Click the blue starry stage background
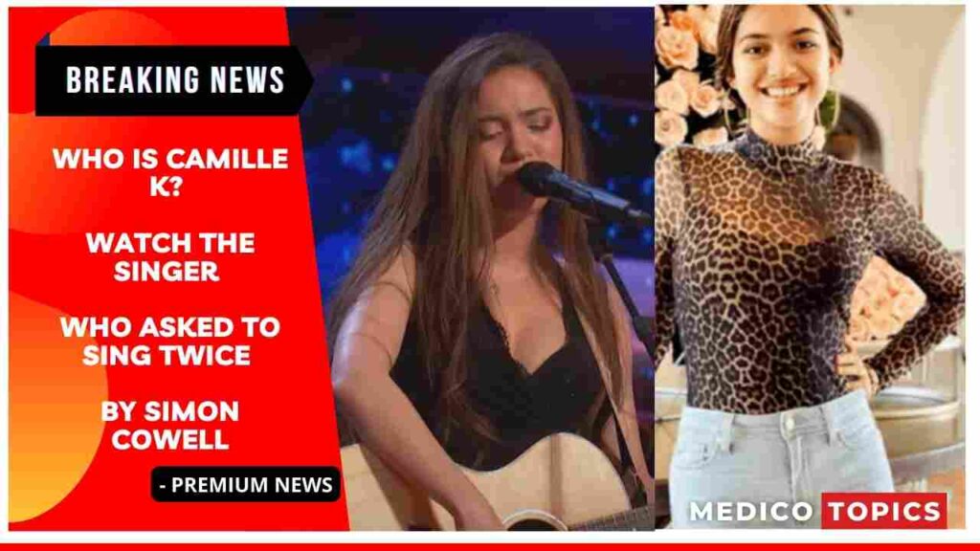The height and width of the screenshot is (551, 980). 350,125
